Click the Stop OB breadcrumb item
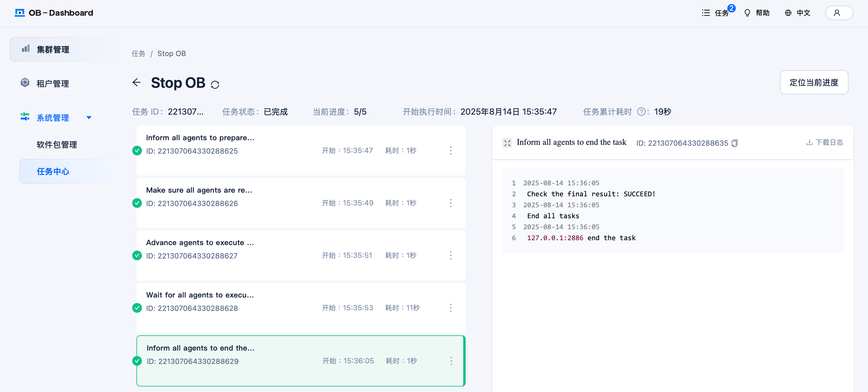 coord(171,54)
